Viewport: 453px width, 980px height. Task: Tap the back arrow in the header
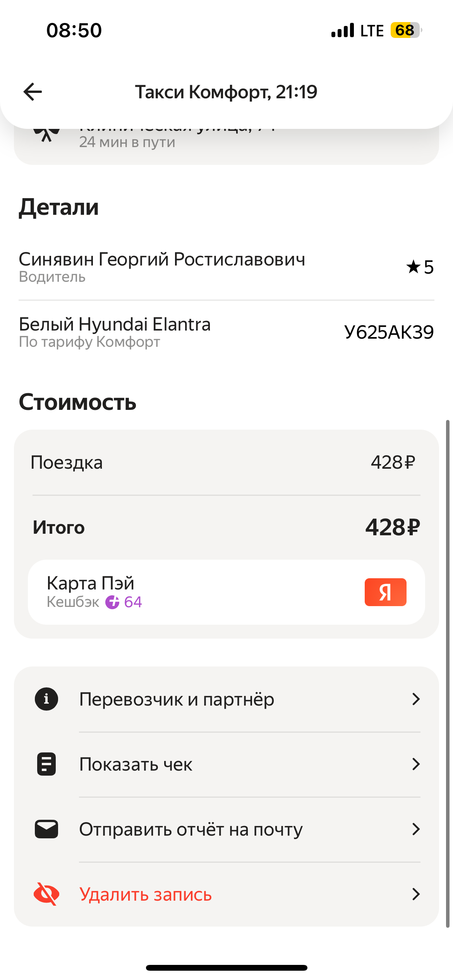pos(33,92)
